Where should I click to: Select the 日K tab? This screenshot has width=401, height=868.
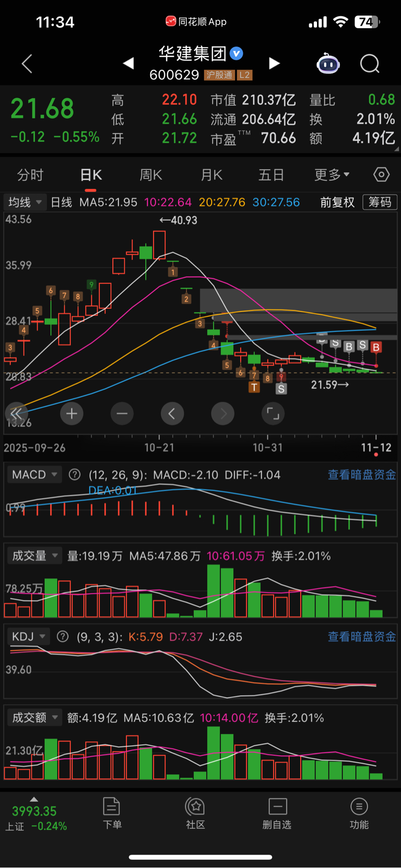tap(91, 174)
